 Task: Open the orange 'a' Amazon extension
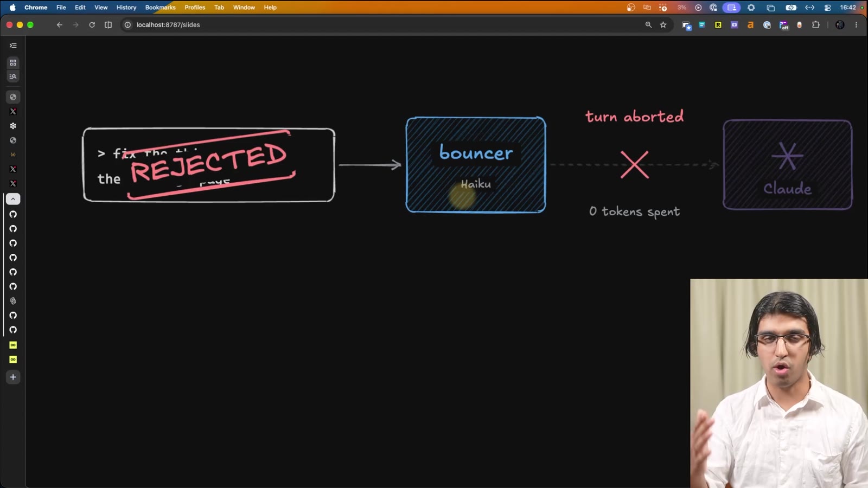[751, 25]
